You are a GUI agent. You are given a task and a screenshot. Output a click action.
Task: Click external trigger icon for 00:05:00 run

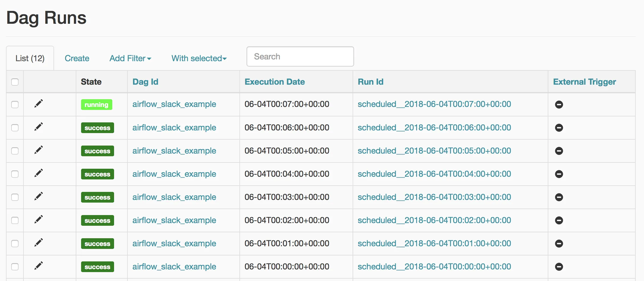pyautogui.click(x=559, y=151)
